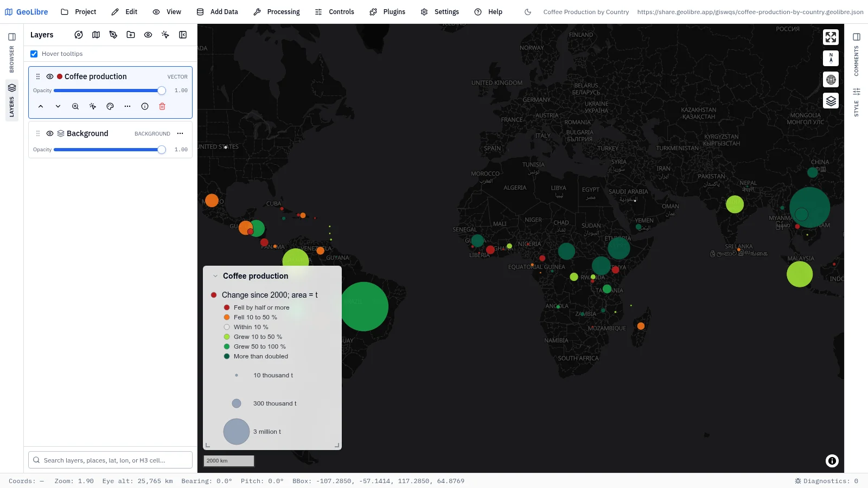
Task: Adjust Coffee production opacity slider
Action: tap(110, 91)
